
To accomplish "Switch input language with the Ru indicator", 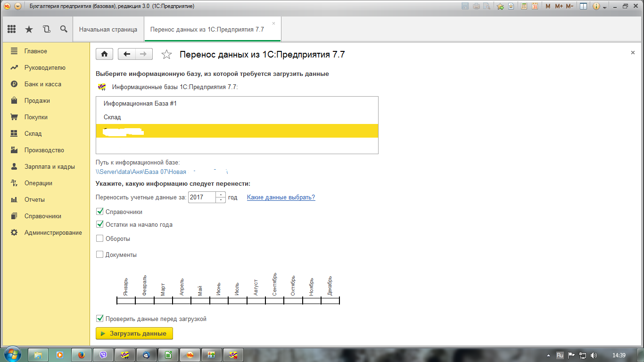I will coord(560,355).
